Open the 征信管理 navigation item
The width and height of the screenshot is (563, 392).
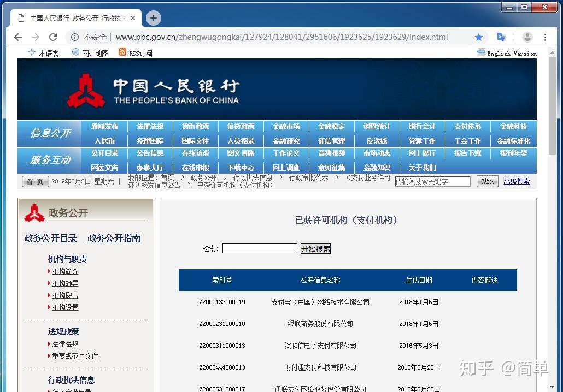(331, 141)
